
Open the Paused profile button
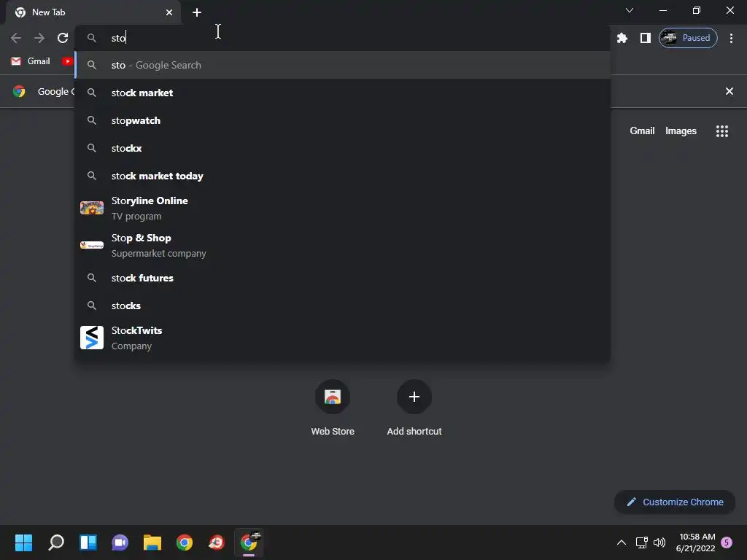click(x=688, y=38)
